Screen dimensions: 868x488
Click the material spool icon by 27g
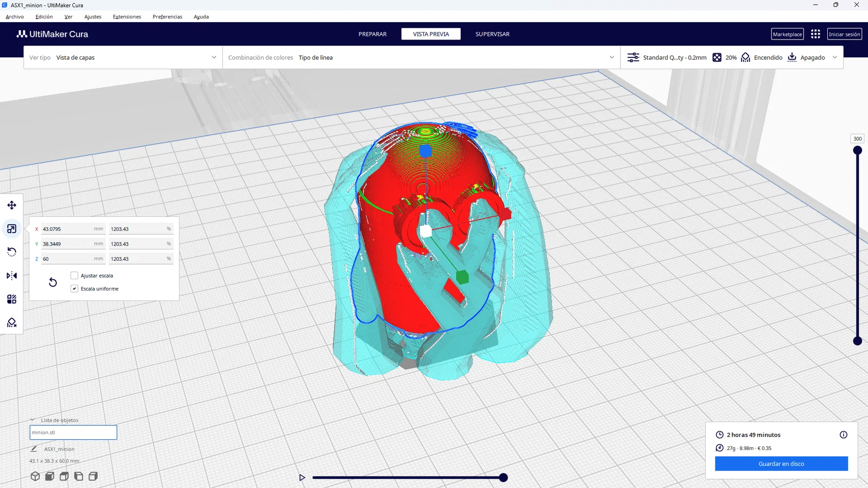pos(719,448)
